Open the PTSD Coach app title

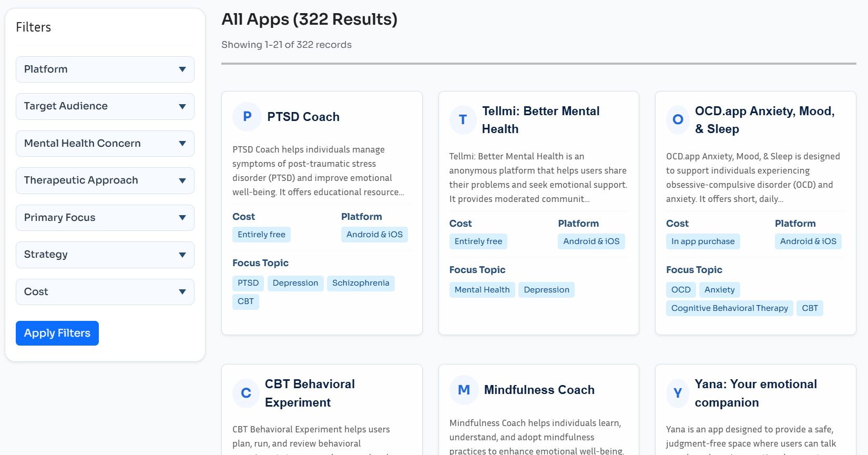coord(303,117)
